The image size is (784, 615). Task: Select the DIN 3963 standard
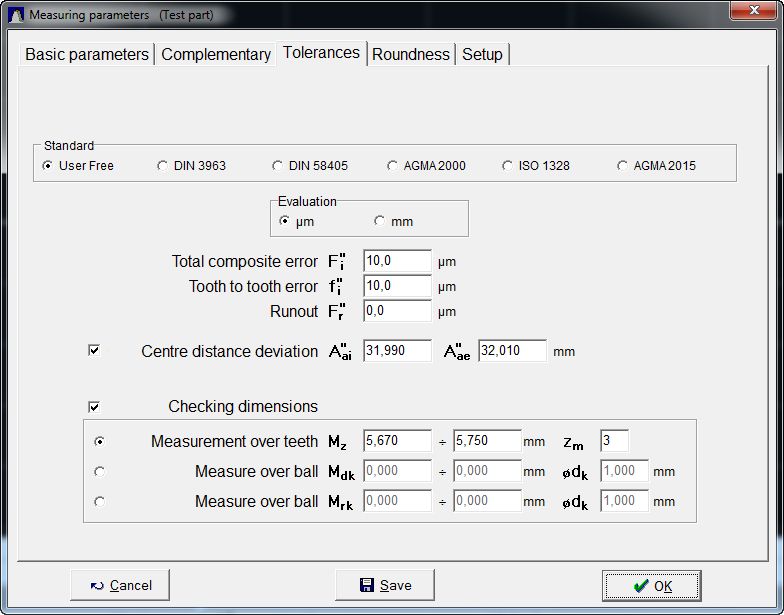(162, 166)
